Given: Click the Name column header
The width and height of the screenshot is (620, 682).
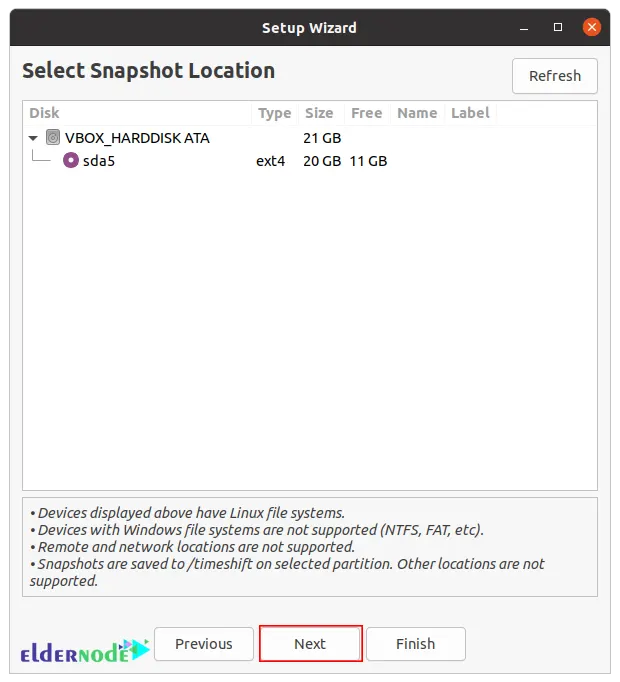Looking at the screenshot, I should pos(416,113).
